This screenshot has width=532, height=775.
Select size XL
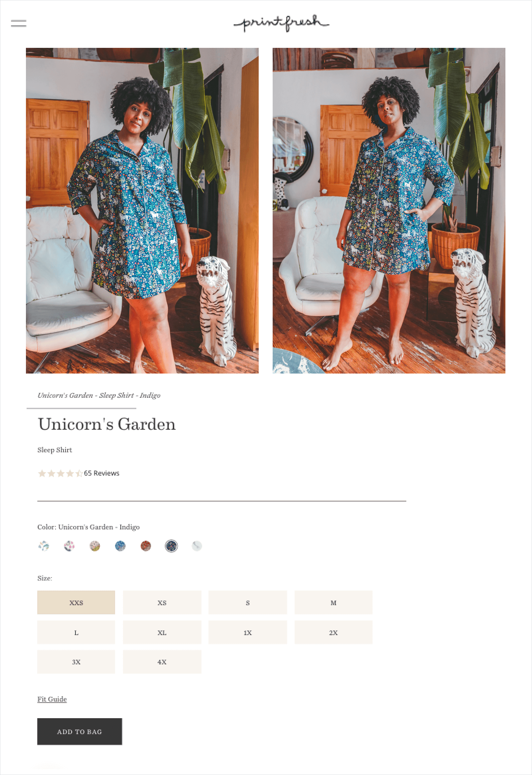(162, 632)
